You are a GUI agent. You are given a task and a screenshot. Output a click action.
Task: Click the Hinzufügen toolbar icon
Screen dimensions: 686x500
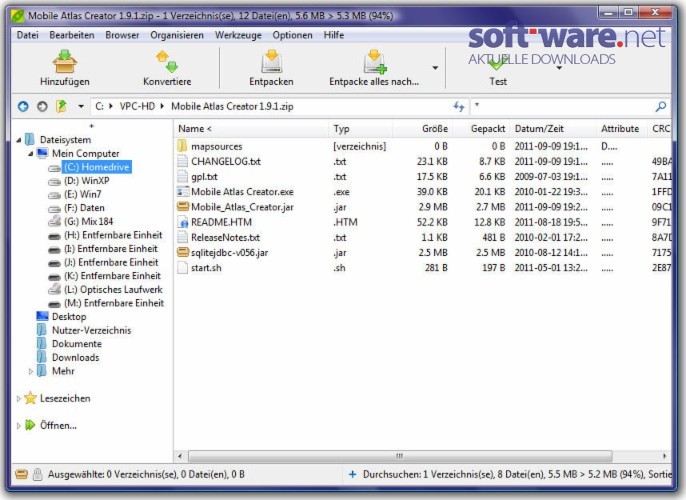tap(65, 61)
